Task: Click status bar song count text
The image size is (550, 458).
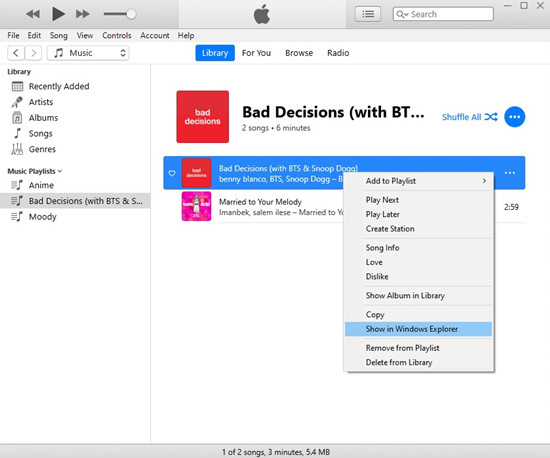Action: pos(276,452)
